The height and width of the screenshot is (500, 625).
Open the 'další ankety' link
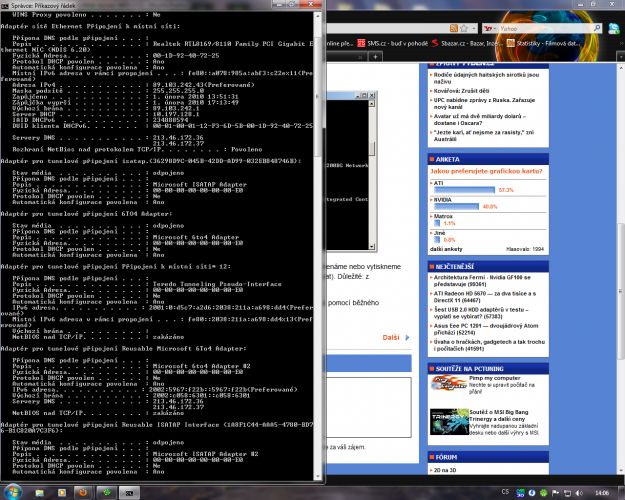coord(446,249)
